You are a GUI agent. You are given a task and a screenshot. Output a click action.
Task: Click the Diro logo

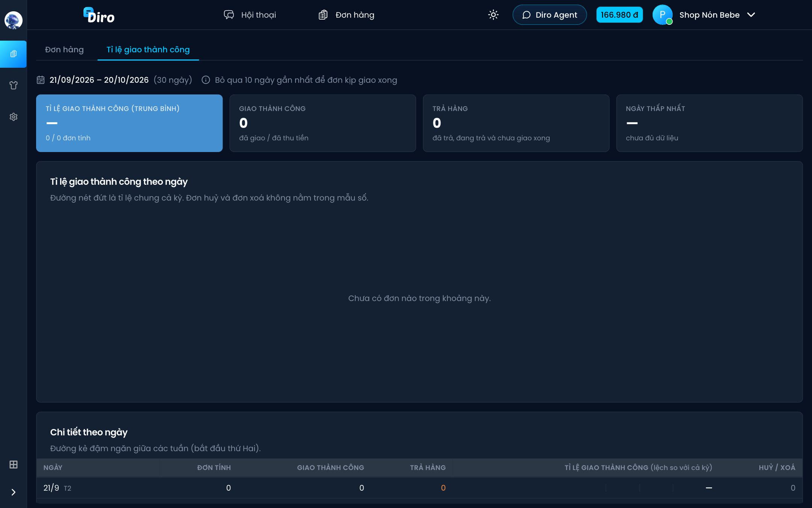[99, 15]
